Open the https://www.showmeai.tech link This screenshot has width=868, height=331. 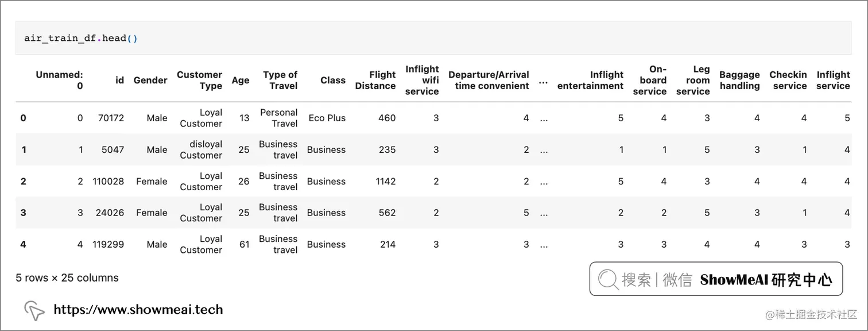click(138, 310)
